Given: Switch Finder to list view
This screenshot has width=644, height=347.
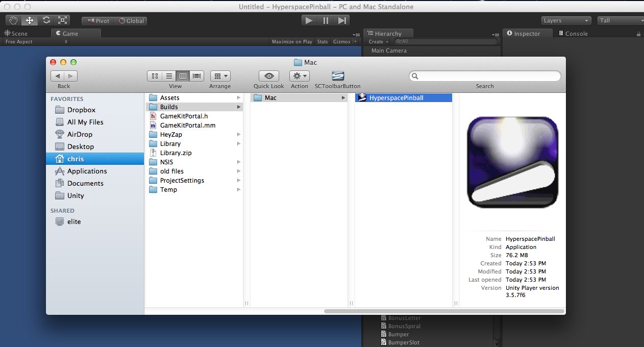Looking at the screenshot, I should click(168, 75).
